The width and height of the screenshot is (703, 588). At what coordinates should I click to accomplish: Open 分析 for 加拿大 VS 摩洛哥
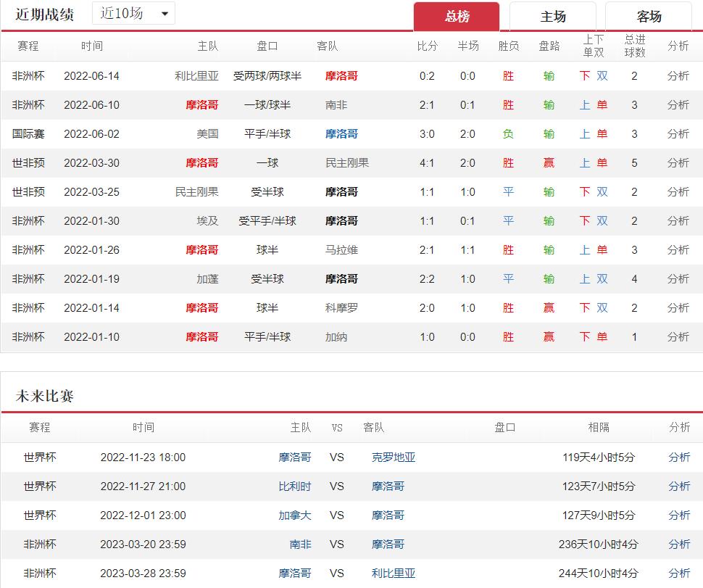pos(679,515)
